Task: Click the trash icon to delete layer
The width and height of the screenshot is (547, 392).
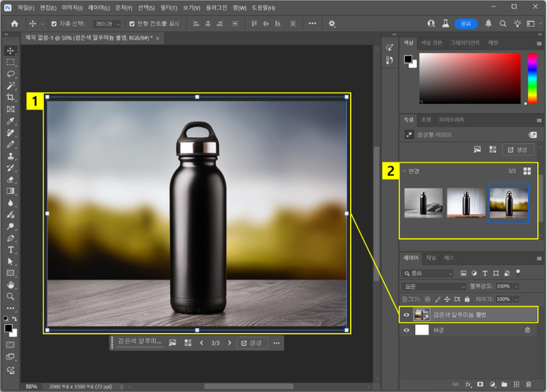Action: pyautogui.click(x=529, y=384)
